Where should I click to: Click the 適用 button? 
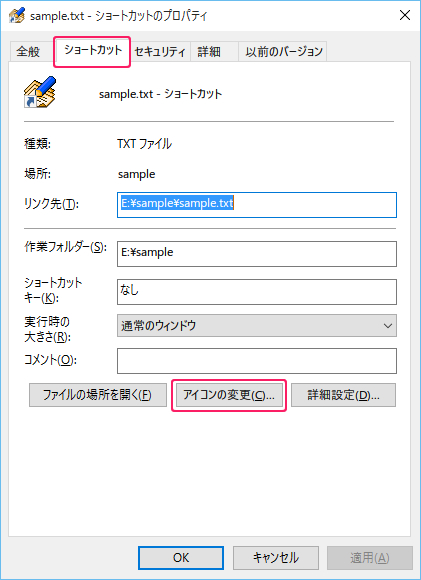[x=370, y=558]
